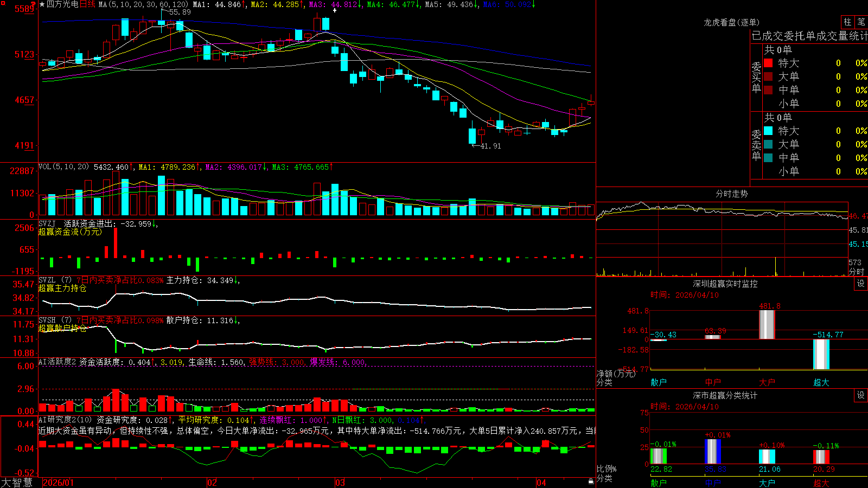868x488 pixels.
Task: Click 散户 category in 深圳超赢实时监控 chart
Action: point(659,382)
